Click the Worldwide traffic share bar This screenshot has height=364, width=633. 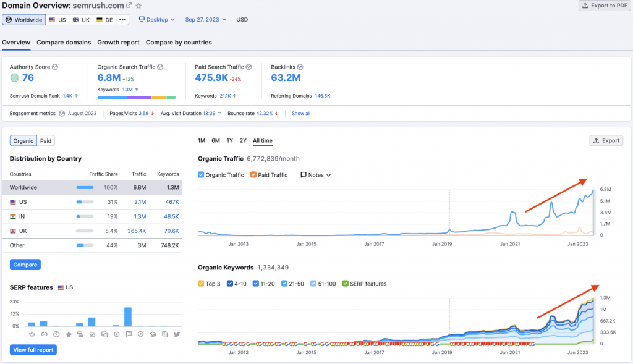85,188
